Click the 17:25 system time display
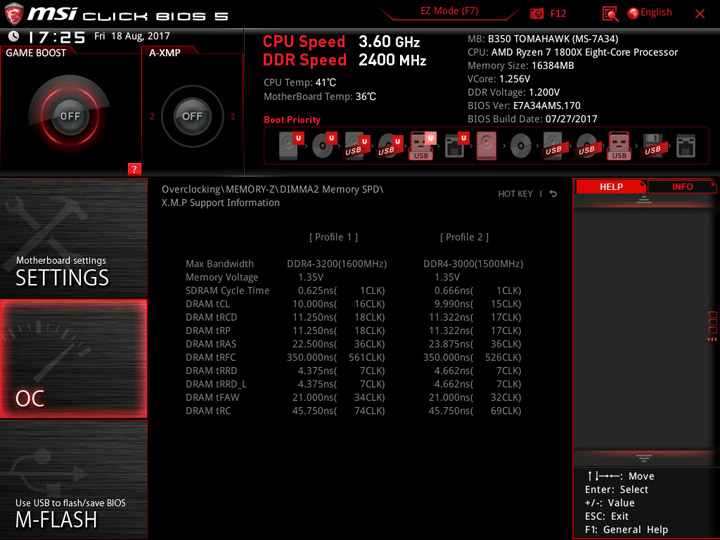720x540 pixels. [x=57, y=37]
